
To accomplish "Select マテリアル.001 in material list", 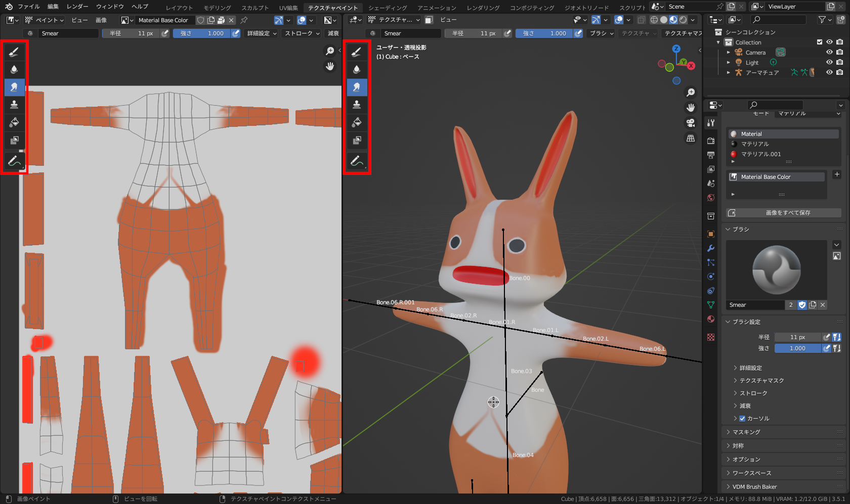I will coord(760,154).
